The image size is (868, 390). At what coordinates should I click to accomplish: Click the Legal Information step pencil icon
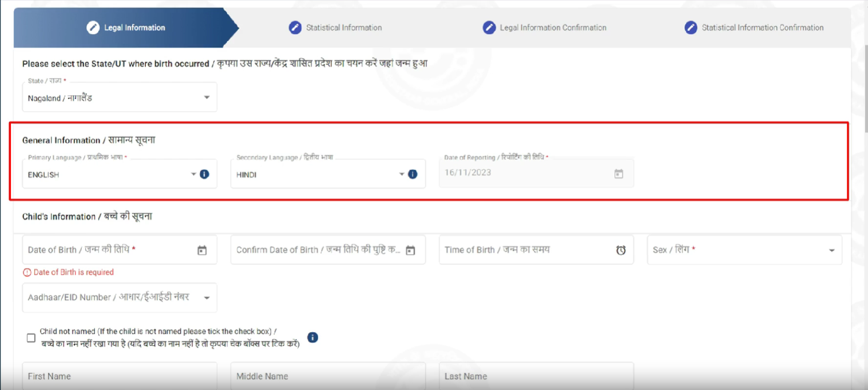[93, 27]
